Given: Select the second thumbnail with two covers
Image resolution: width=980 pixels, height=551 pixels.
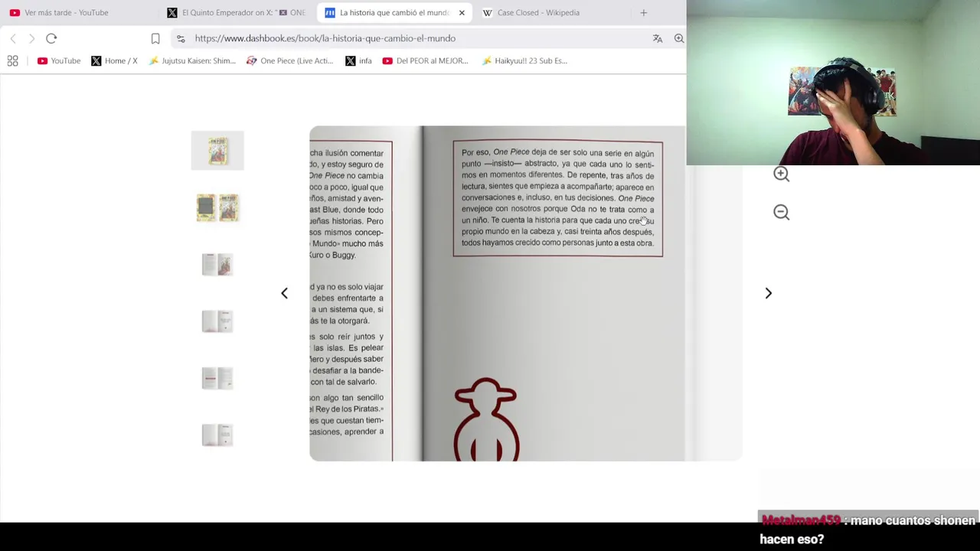Looking at the screenshot, I should click(217, 207).
